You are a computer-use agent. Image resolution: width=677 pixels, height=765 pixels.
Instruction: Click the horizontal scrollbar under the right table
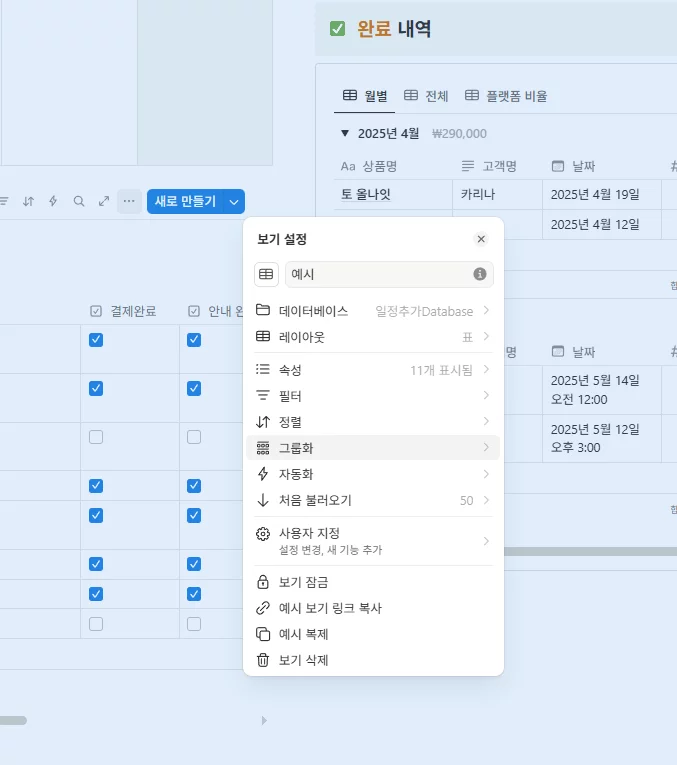click(x=590, y=551)
